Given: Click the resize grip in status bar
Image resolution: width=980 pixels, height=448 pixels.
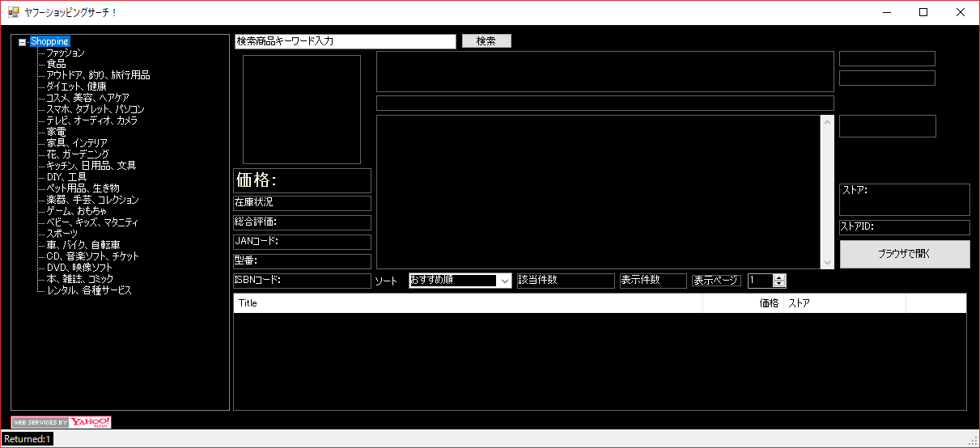Looking at the screenshot, I should click(x=973, y=441).
